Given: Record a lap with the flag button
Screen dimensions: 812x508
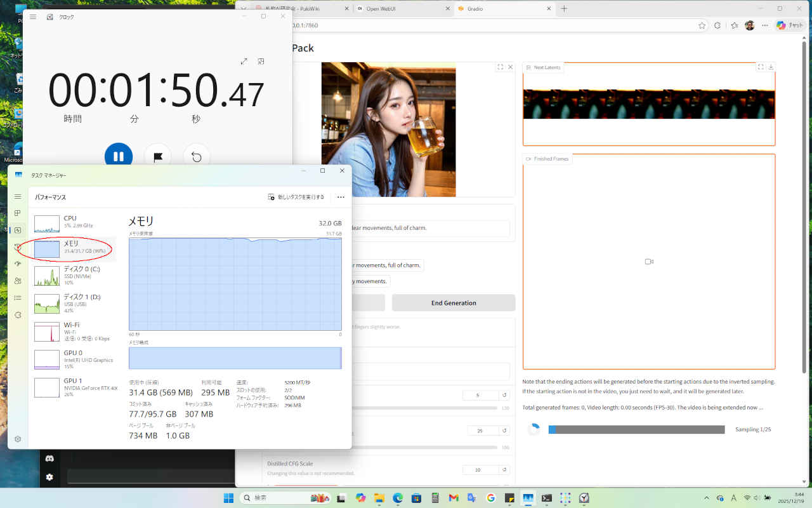Looking at the screenshot, I should point(157,156).
